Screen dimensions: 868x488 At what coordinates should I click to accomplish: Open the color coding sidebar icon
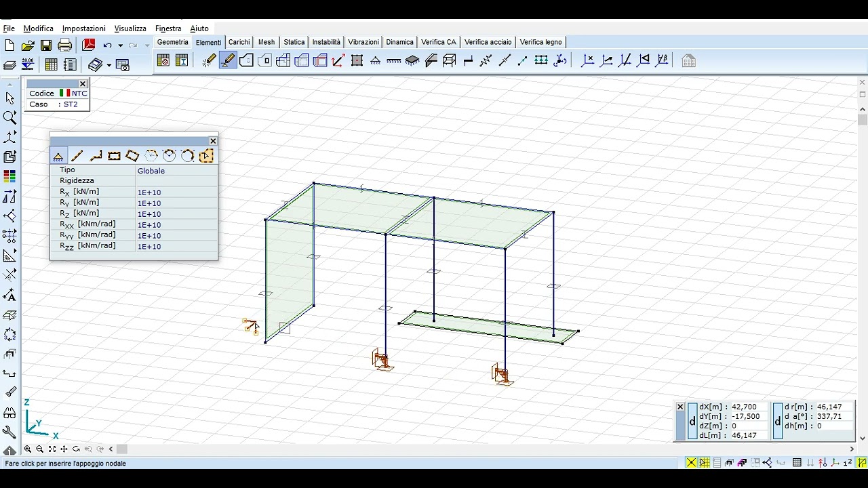(9, 176)
